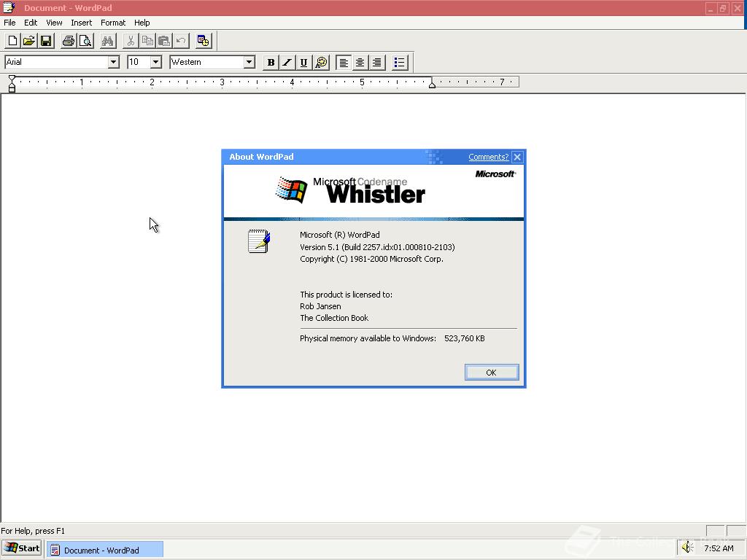
Task: Click 'The Collection Book' text
Action: tap(334, 318)
